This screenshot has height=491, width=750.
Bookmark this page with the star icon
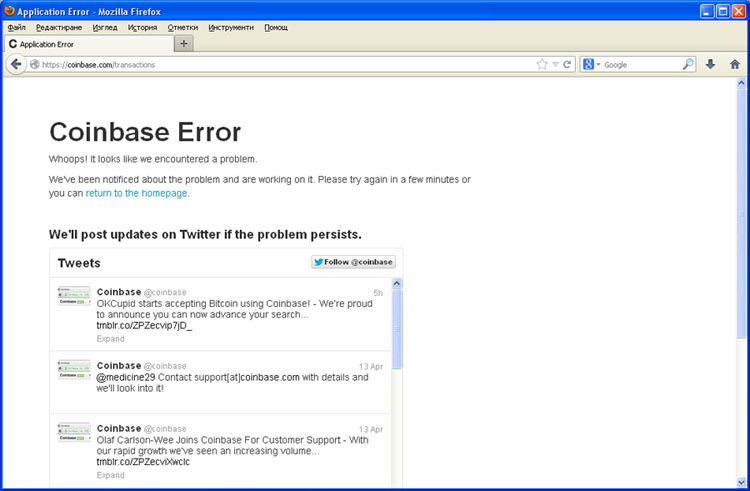[541, 64]
